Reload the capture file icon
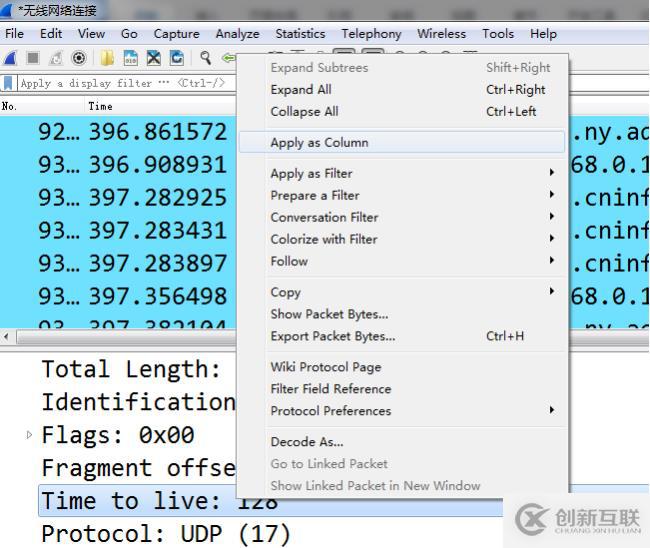The image size is (650, 548). tap(177, 58)
